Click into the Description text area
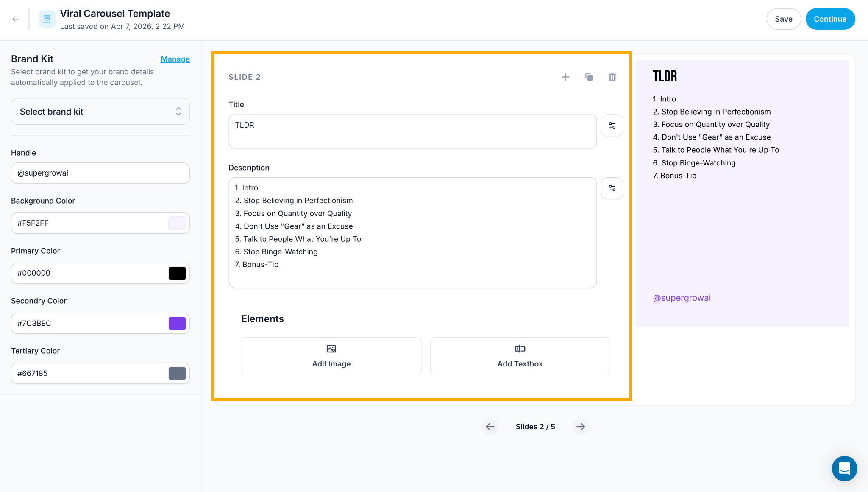The height and width of the screenshot is (492, 868). coord(413,232)
